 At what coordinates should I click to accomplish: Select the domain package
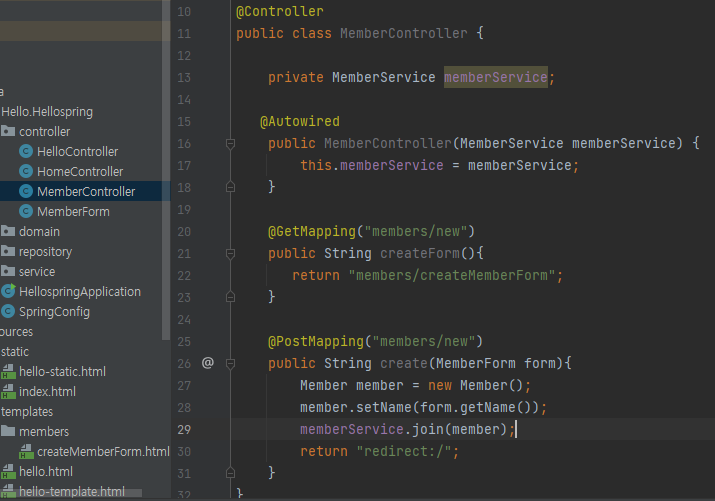coord(39,232)
